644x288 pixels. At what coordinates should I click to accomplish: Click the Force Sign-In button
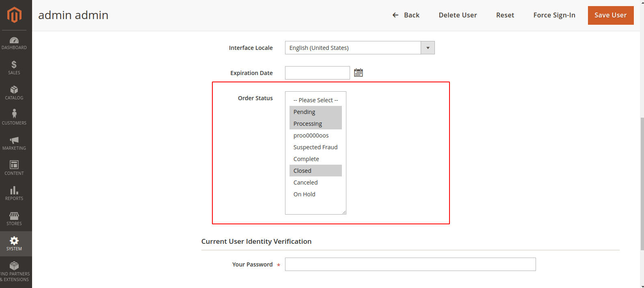coord(554,15)
